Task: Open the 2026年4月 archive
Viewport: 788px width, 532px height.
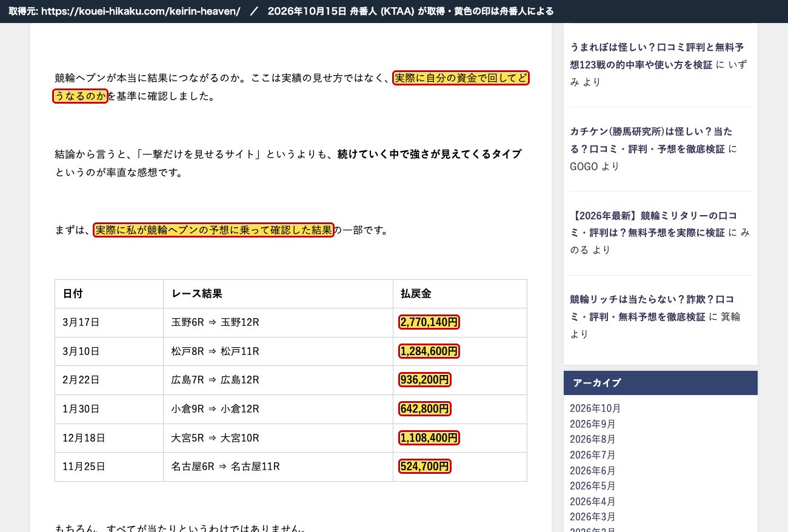Action: coord(593,502)
